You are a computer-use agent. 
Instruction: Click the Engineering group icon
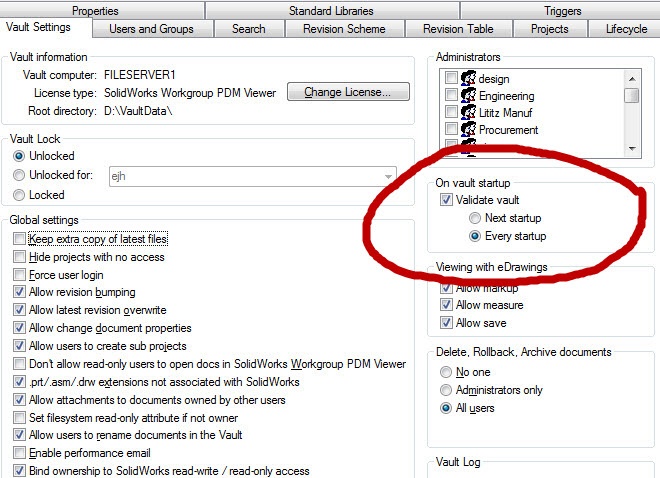pos(468,96)
